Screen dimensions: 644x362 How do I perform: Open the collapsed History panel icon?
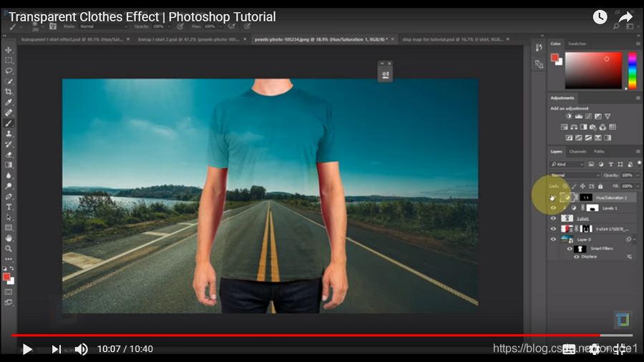point(539,48)
